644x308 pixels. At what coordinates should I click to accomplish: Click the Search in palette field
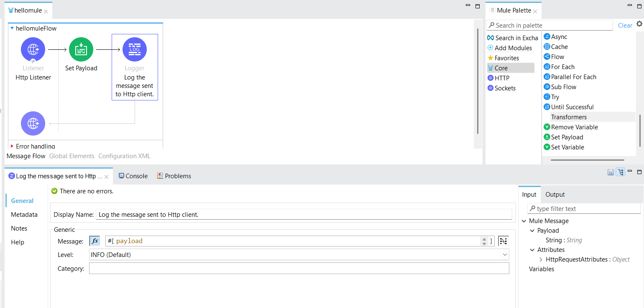pyautogui.click(x=549, y=25)
